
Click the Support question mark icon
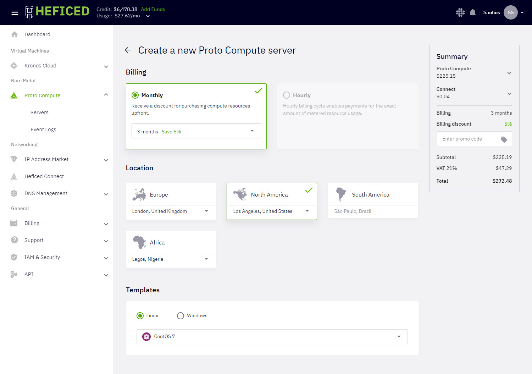click(x=14, y=240)
